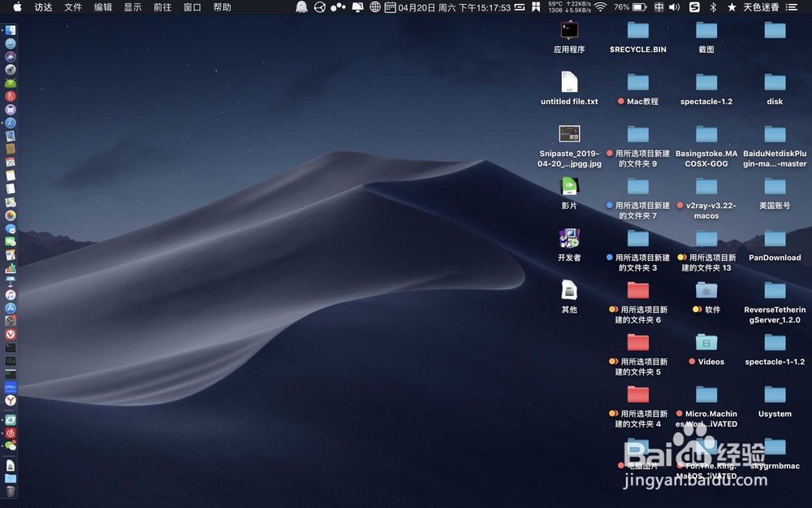Select red folder 用所选项目新建的文件夹 6
Image resolution: width=812 pixels, height=508 pixels.
pos(638,302)
